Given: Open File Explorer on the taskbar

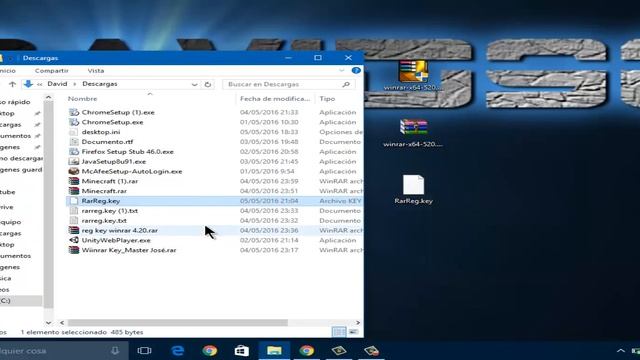Looking at the screenshot, I should 274,351.
